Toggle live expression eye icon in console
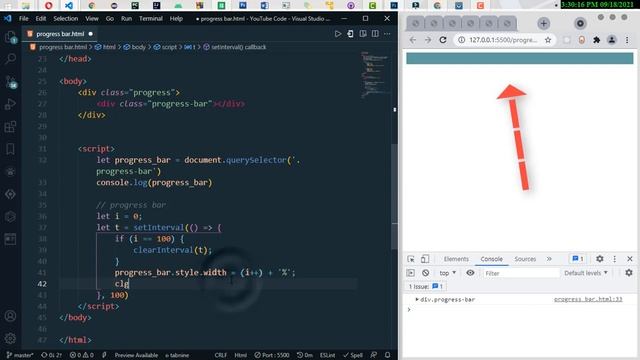The width and height of the screenshot is (640, 360). pyautogui.click(x=470, y=273)
